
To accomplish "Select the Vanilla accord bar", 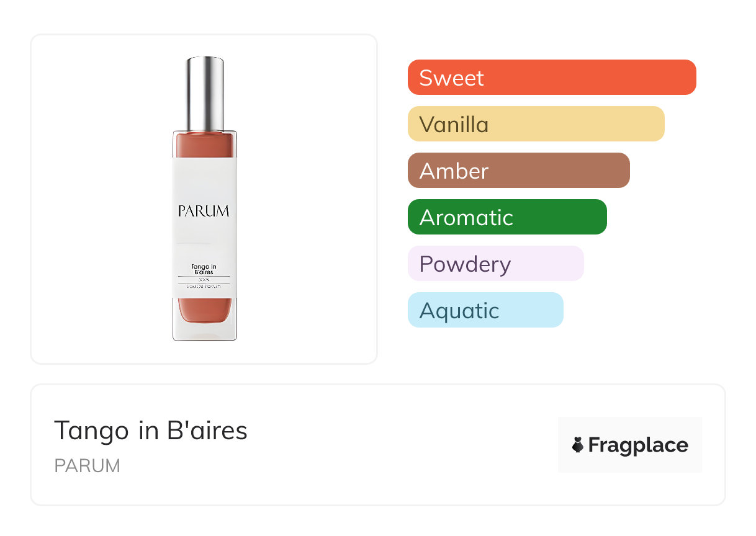I will tap(536, 124).
